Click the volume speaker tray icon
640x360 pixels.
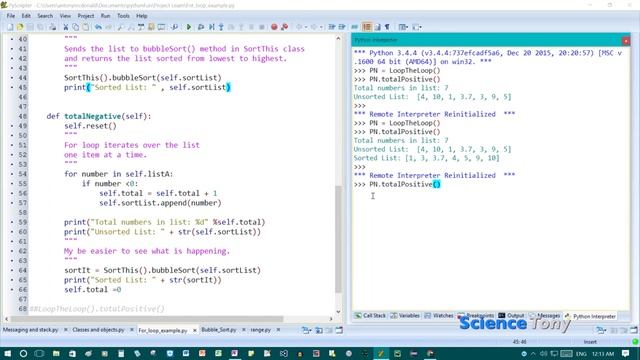point(543,353)
